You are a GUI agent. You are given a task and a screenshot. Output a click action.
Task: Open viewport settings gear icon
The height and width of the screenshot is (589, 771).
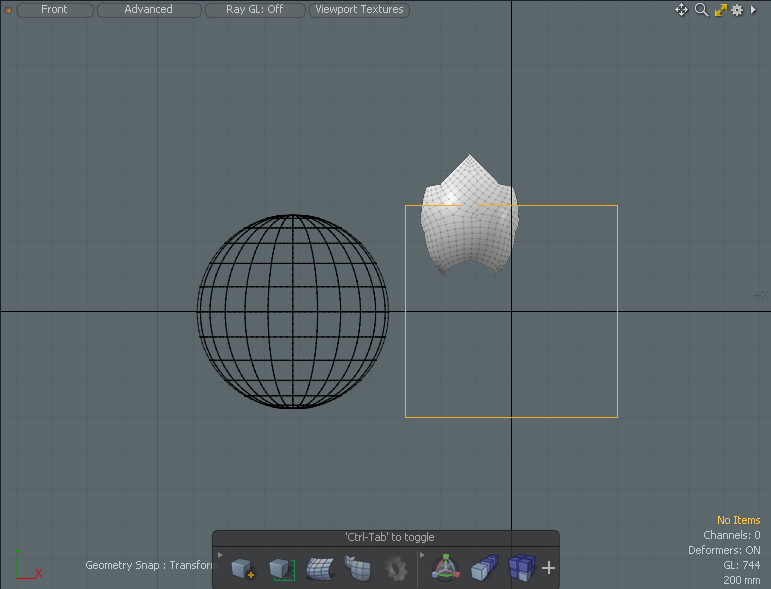tap(737, 10)
